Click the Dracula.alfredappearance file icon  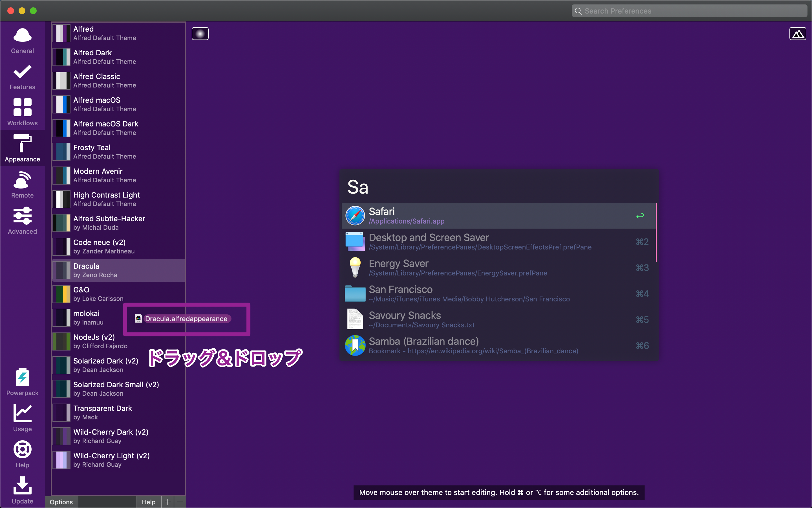[x=138, y=319]
